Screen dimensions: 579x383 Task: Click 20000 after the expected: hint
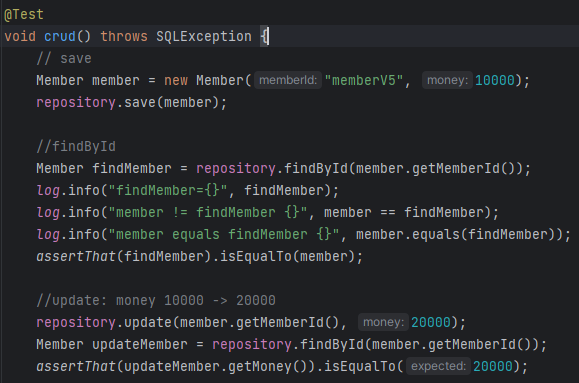(x=493, y=366)
